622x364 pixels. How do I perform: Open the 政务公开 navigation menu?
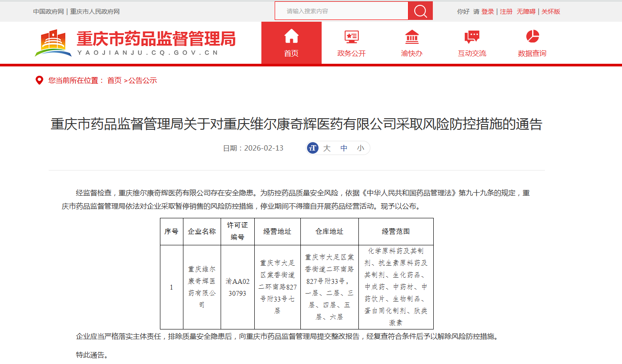tap(351, 54)
